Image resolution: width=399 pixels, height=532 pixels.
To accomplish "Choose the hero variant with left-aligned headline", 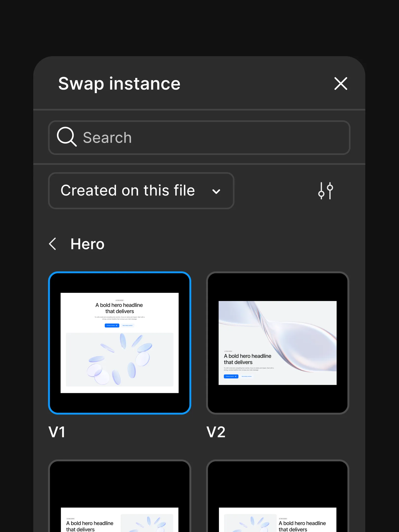I will [x=120, y=496].
